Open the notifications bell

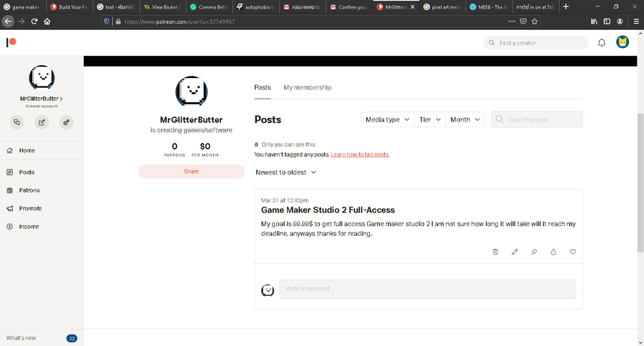[601, 43]
